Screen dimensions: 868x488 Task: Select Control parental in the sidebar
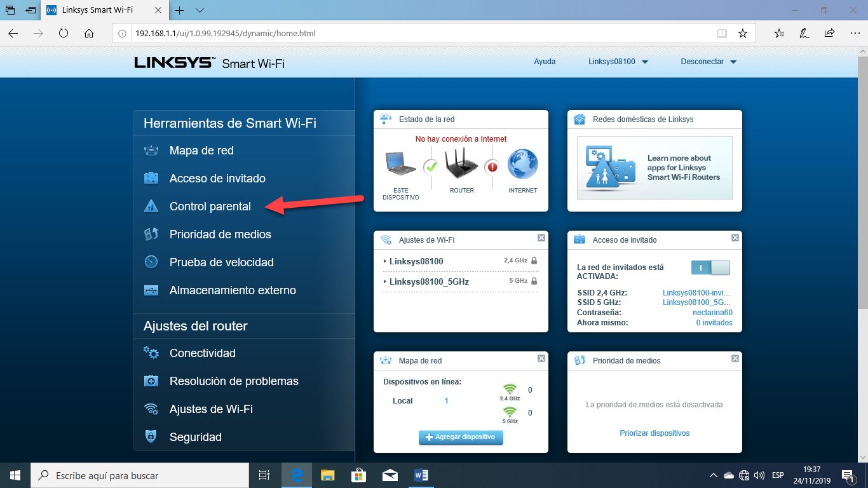click(210, 207)
